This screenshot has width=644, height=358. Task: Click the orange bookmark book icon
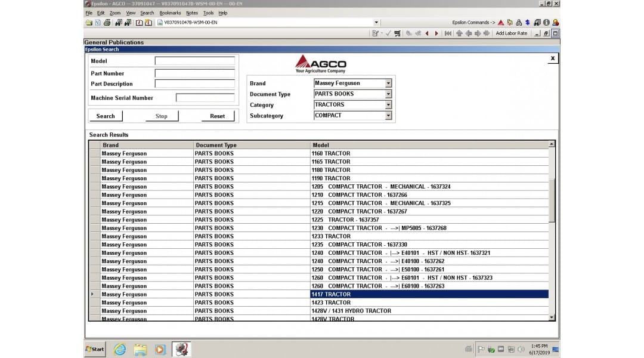click(148, 23)
